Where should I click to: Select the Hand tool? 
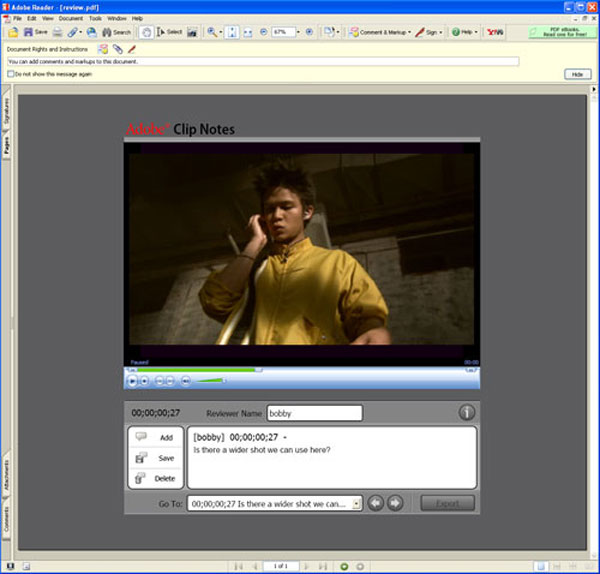pos(146,32)
